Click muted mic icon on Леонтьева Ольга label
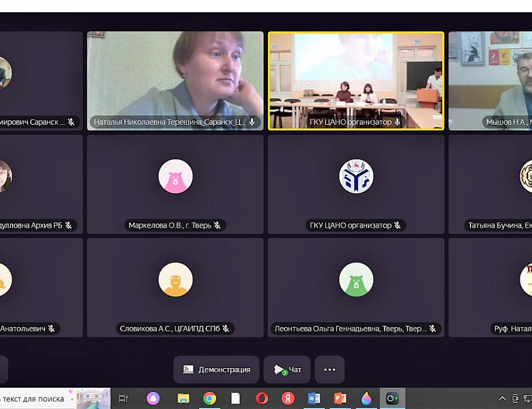Viewport: 532px width, 409px height. click(432, 329)
